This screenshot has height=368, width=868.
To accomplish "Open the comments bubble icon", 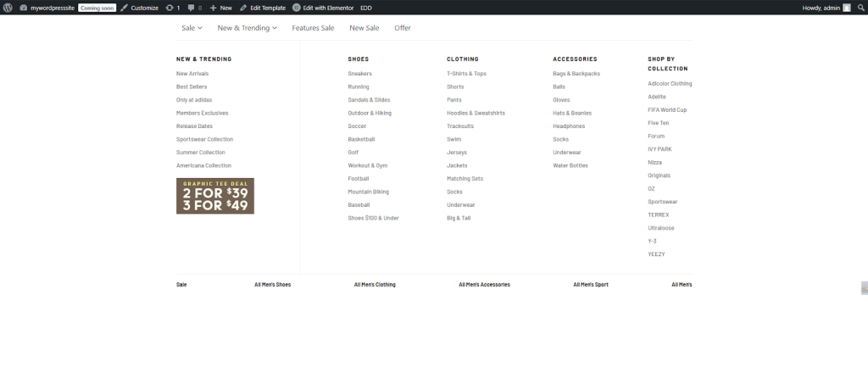I will [x=194, y=7].
